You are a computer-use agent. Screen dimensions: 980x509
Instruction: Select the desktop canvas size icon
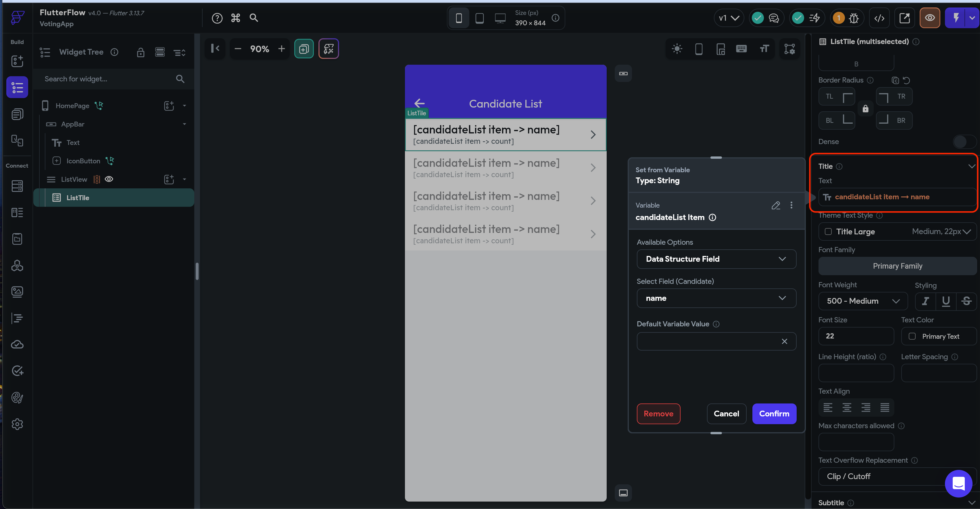pos(500,18)
